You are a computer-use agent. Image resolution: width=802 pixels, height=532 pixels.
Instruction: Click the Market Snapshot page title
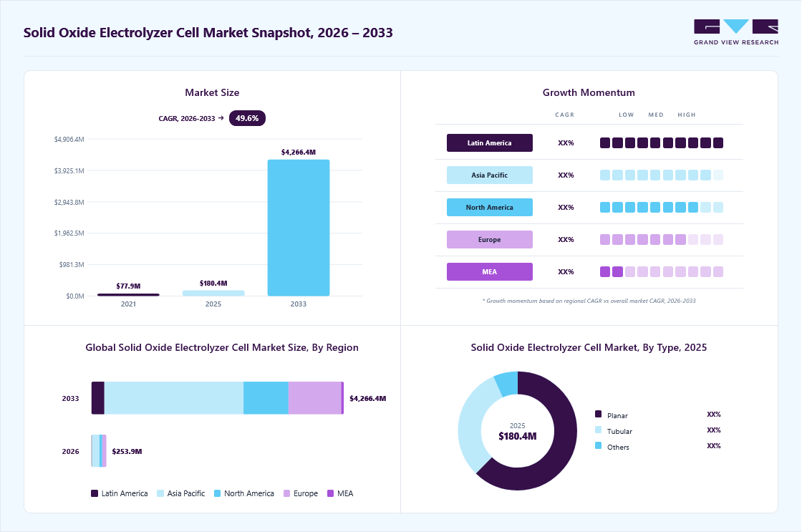point(208,33)
